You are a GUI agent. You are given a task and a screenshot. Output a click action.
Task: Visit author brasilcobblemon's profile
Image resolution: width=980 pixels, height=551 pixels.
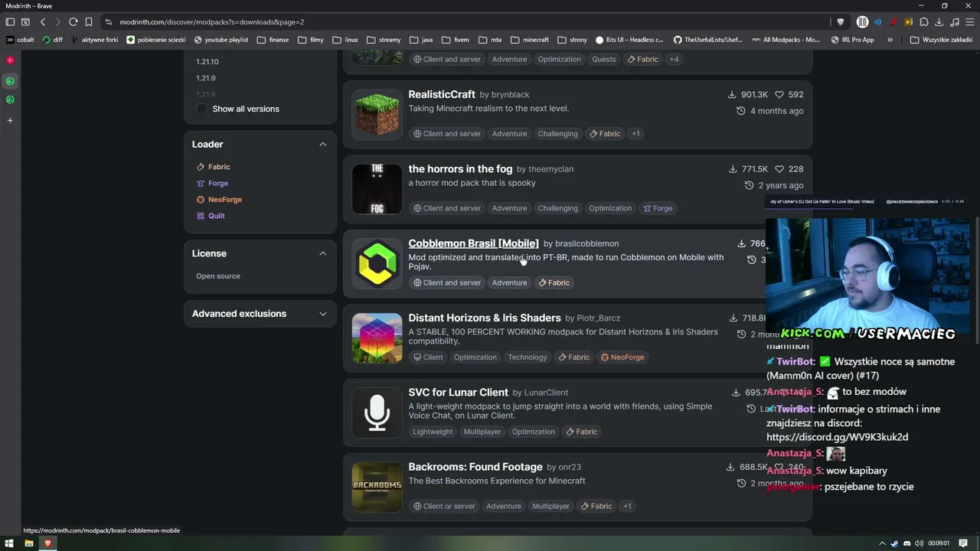click(586, 243)
